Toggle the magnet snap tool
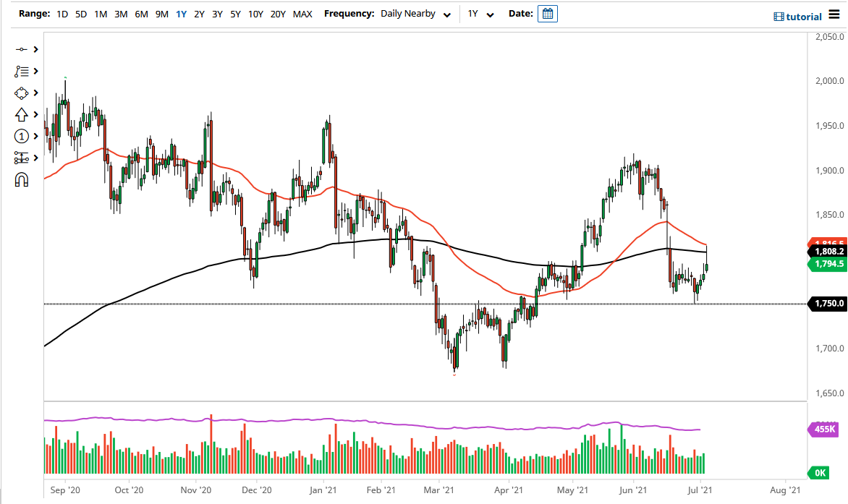This screenshot has width=848, height=504. tap(21, 179)
